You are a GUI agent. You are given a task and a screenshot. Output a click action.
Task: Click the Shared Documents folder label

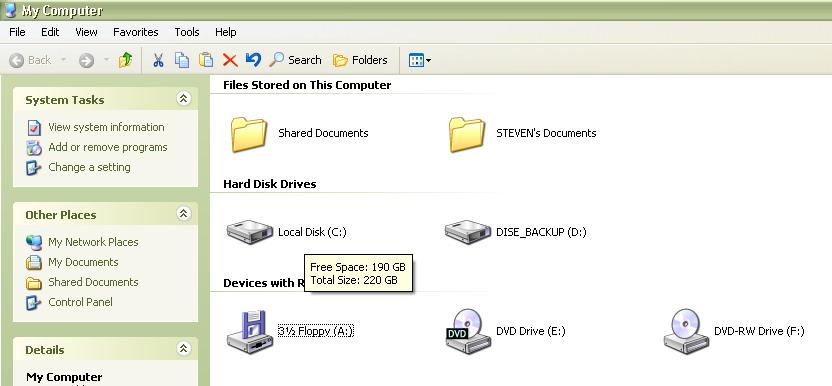pyautogui.click(x=323, y=133)
